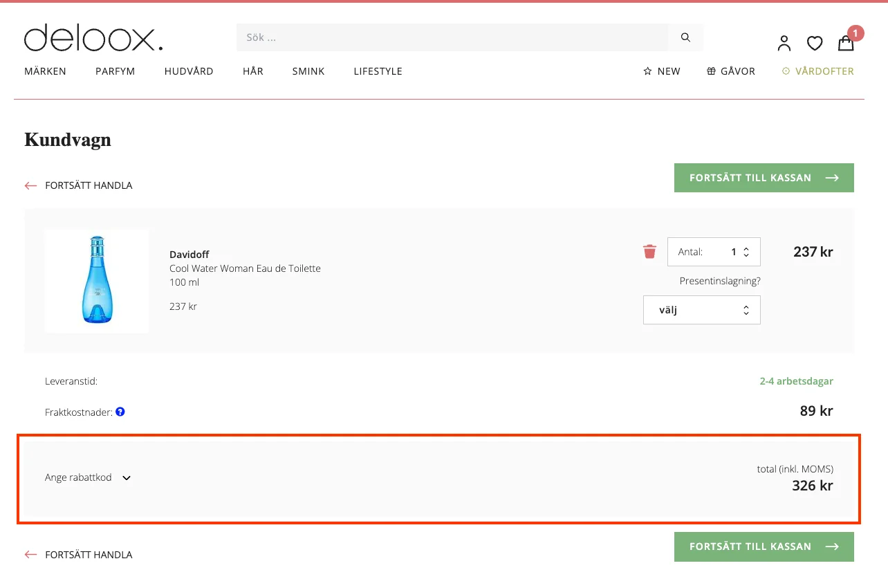
Task: Expand the Ange rabattkod section
Action: [88, 477]
